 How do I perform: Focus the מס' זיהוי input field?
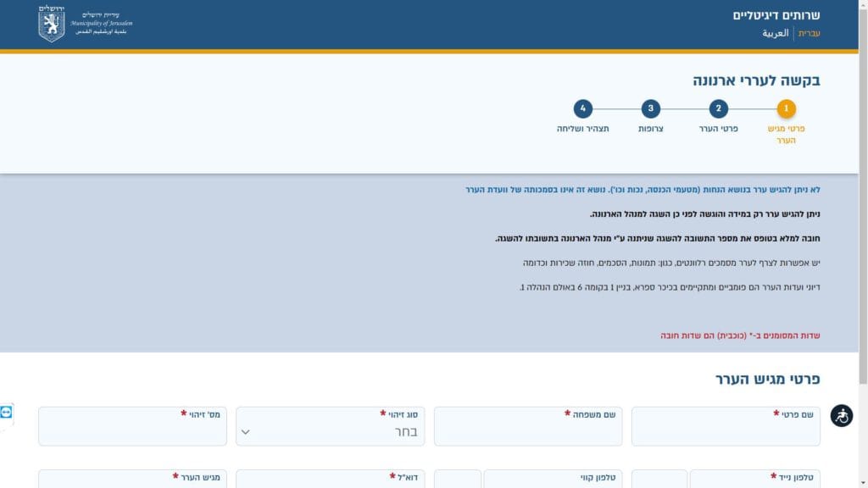click(132, 432)
